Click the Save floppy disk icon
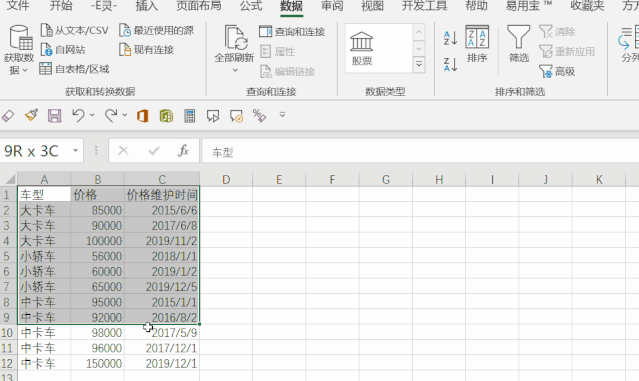 55,116
